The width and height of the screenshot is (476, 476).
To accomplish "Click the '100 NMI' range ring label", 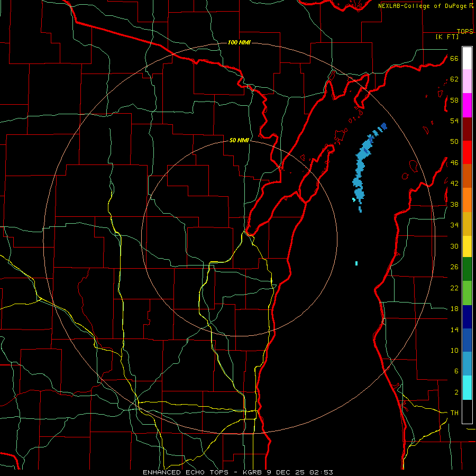I will pos(239,42).
